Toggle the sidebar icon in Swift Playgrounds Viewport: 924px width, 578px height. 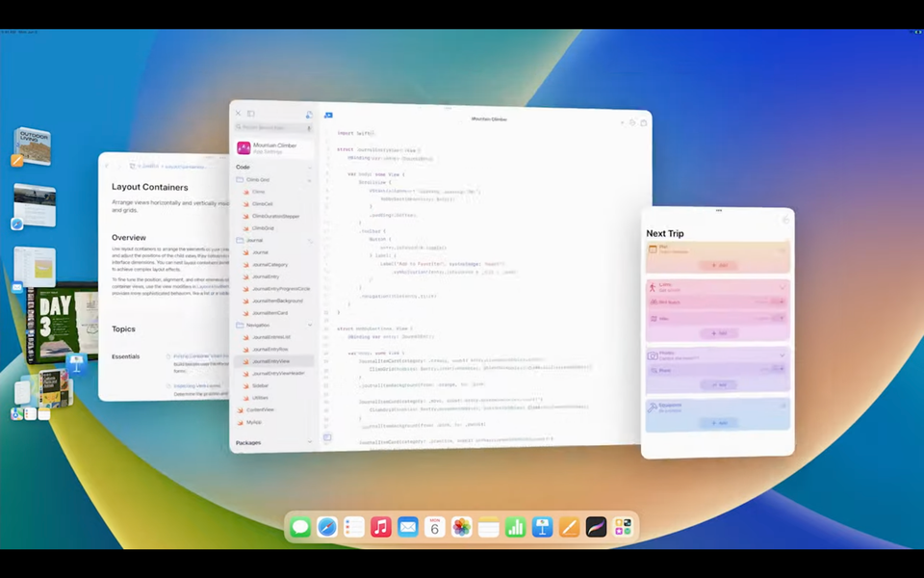(x=251, y=114)
